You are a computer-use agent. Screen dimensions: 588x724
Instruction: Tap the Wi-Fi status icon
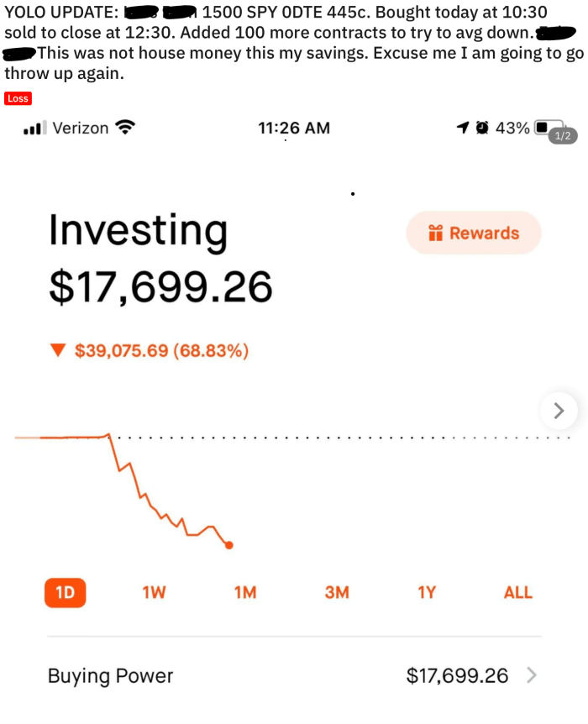click(x=125, y=128)
